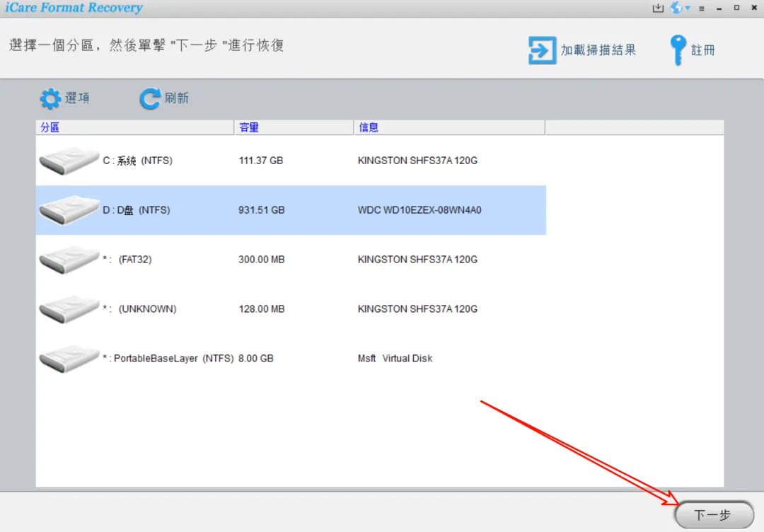The width and height of the screenshot is (764, 532).
Task: Close the iCare Format Recovery window
Action: tap(754, 8)
